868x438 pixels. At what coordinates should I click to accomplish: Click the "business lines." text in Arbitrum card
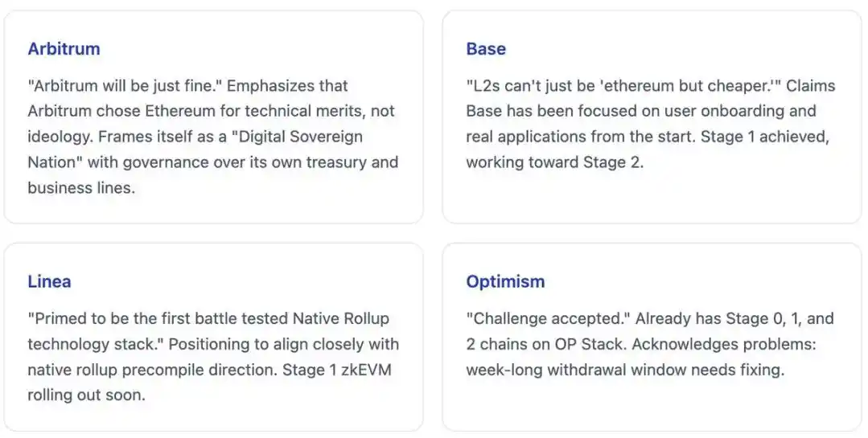pos(82,188)
